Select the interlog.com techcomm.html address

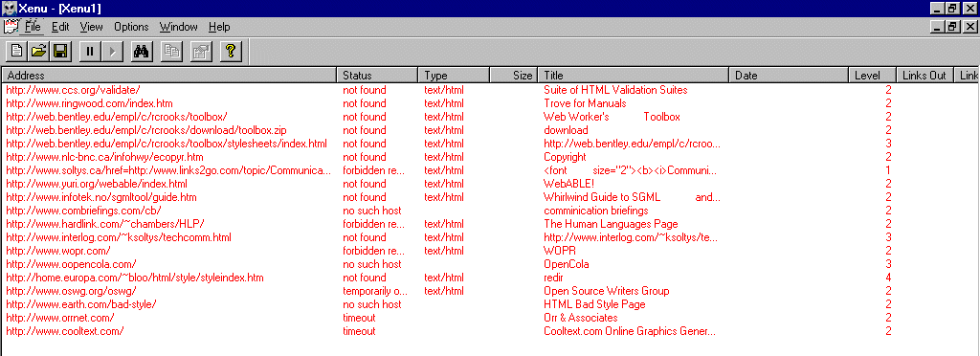119,237
